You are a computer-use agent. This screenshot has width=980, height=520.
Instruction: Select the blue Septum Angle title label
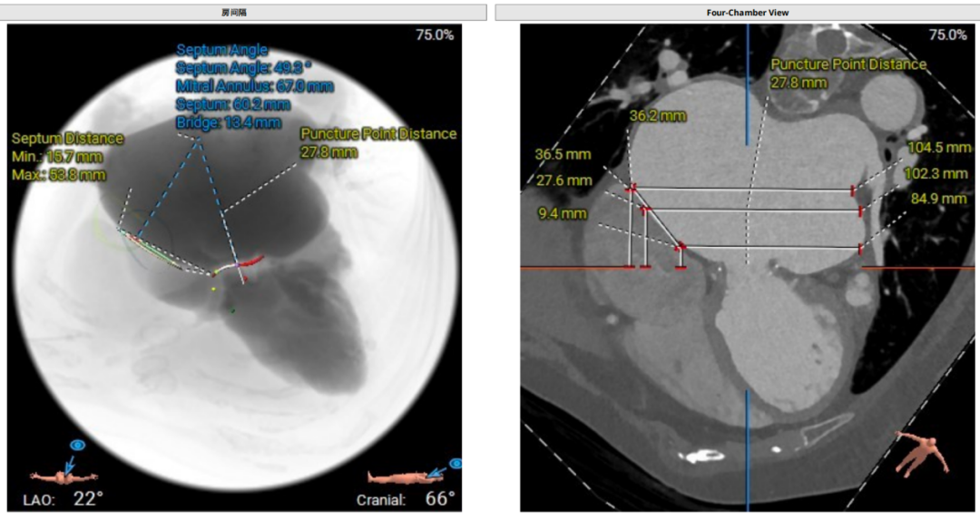coord(222,50)
